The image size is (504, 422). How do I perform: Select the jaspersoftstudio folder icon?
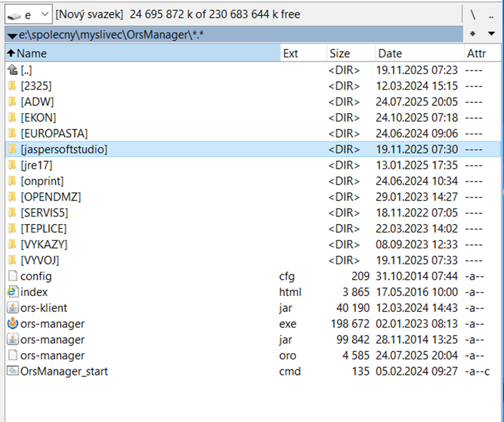point(13,149)
